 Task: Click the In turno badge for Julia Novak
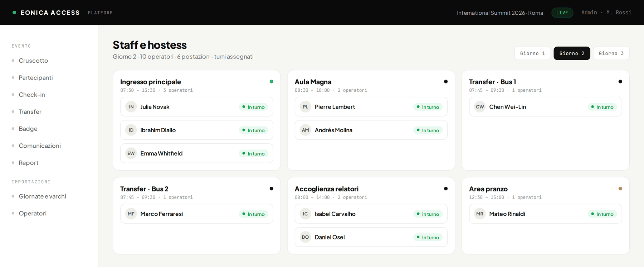tap(253, 107)
